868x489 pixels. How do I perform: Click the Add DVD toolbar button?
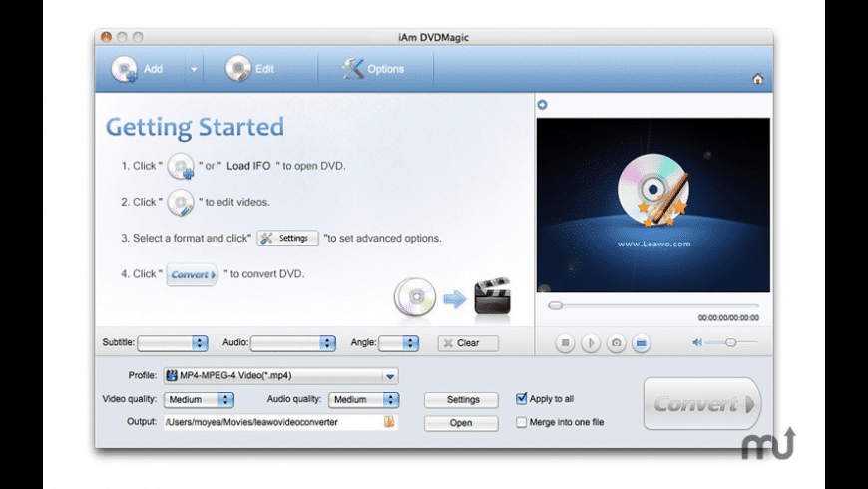pyautogui.click(x=138, y=69)
